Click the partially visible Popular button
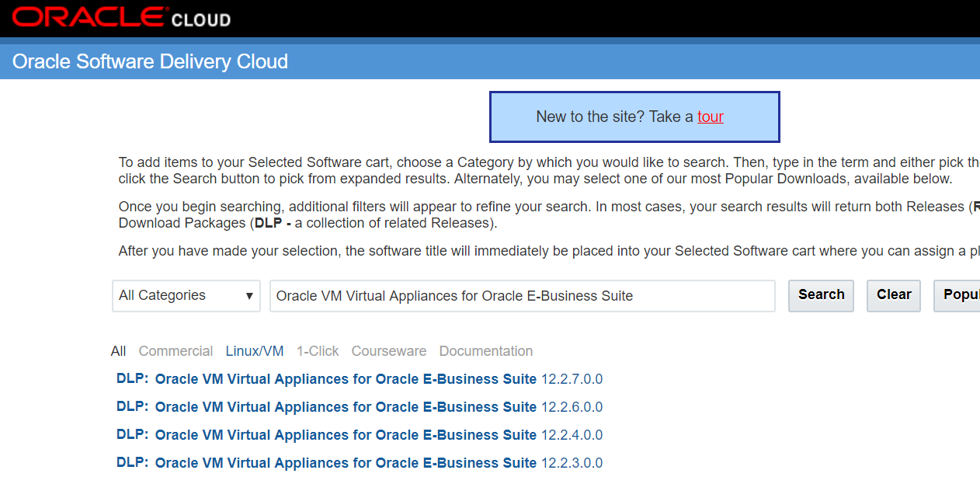 tap(957, 296)
